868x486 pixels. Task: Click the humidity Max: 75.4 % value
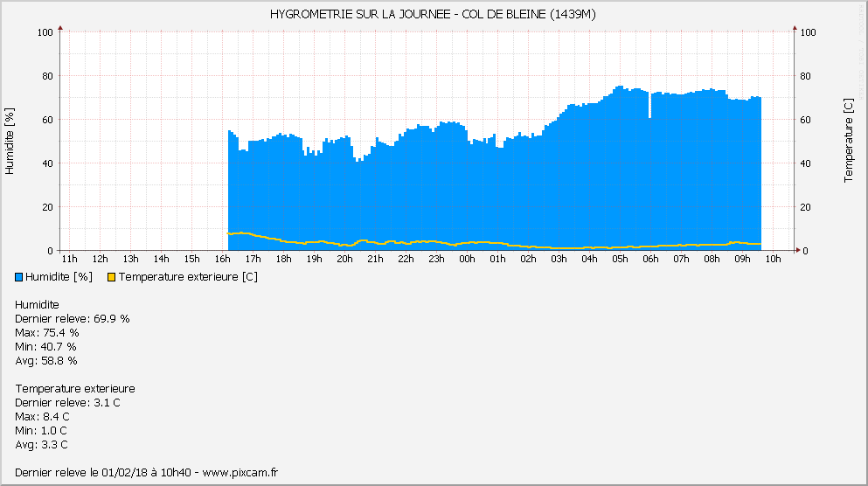pyautogui.click(x=47, y=332)
